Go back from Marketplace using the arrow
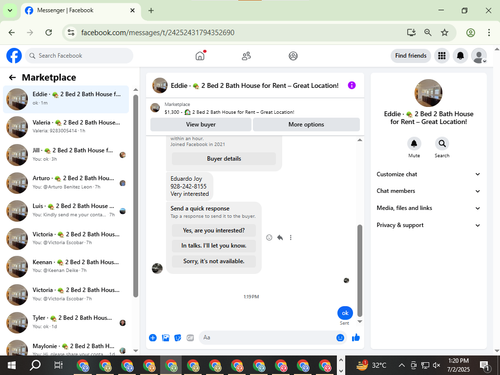The image size is (500, 375). pyautogui.click(x=12, y=78)
